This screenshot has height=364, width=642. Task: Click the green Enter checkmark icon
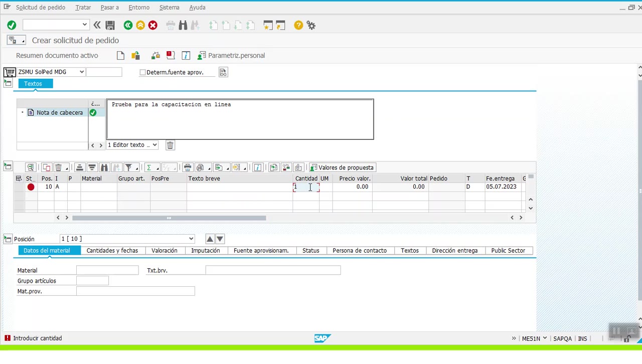click(x=12, y=25)
